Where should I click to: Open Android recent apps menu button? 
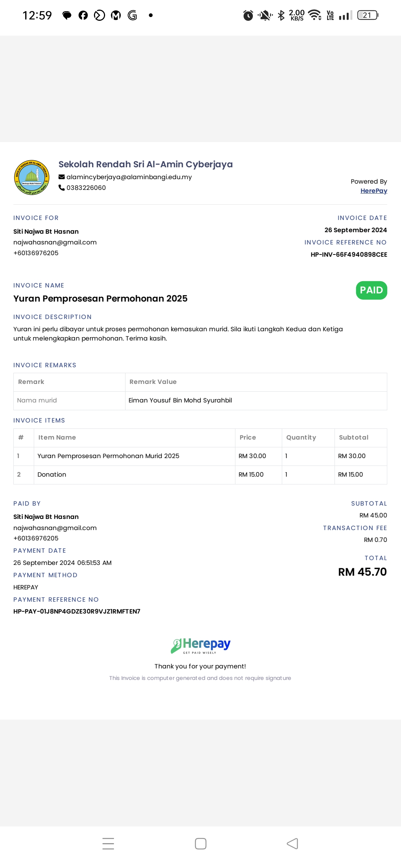(108, 844)
